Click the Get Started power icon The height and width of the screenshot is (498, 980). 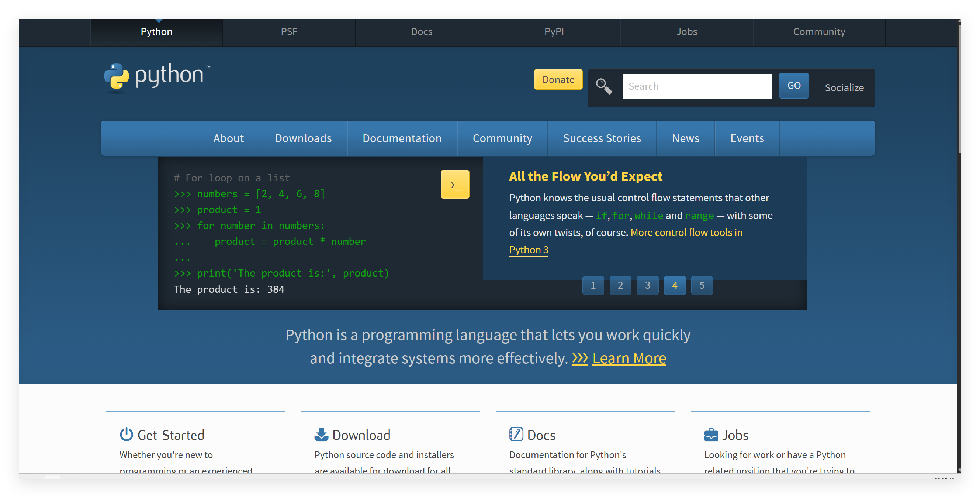pyautogui.click(x=126, y=435)
